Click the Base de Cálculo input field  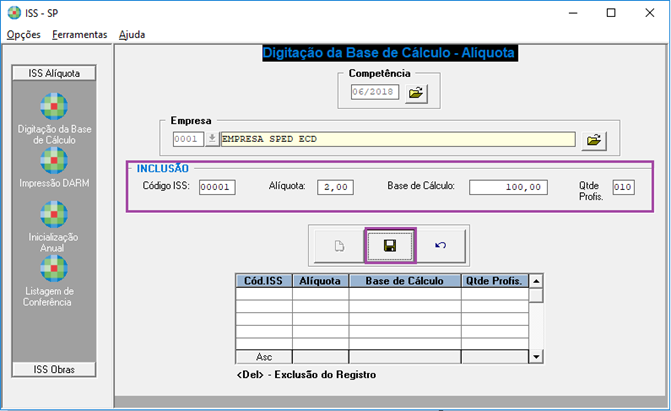[508, 187]
